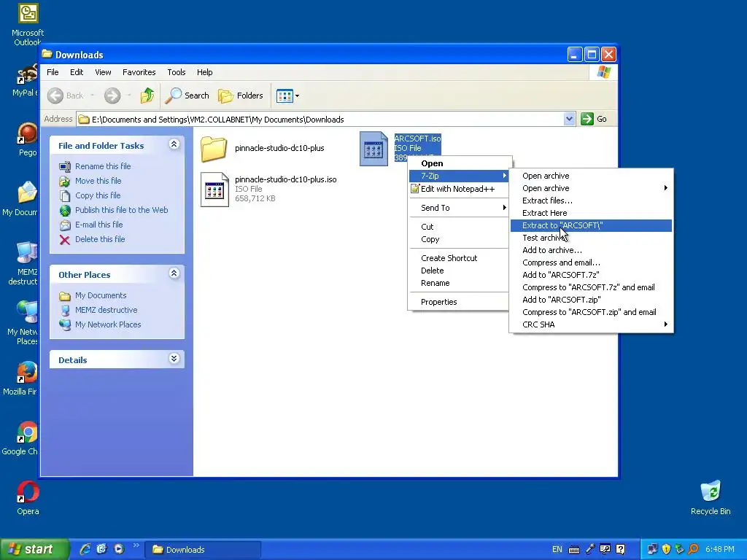Click the EN language indicator

point(557,550)
